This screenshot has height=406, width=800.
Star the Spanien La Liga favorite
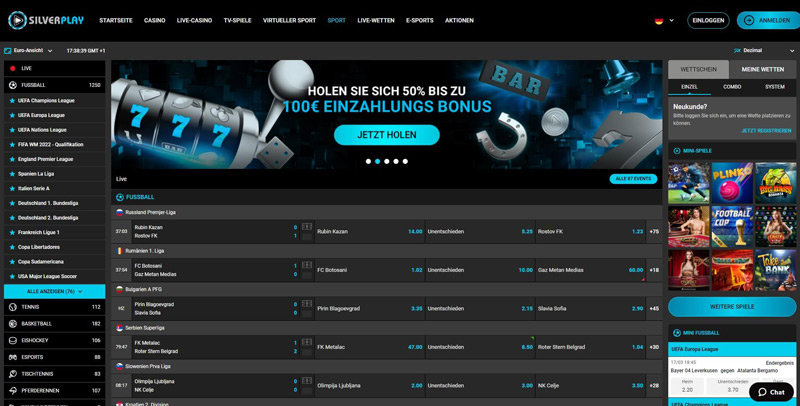pos(12,174)
